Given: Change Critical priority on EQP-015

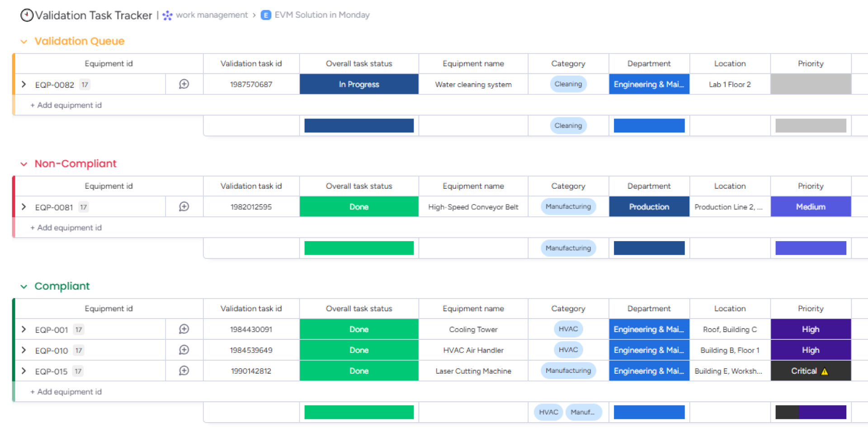Looking at the screenshot, I should (x=811, y=371).
